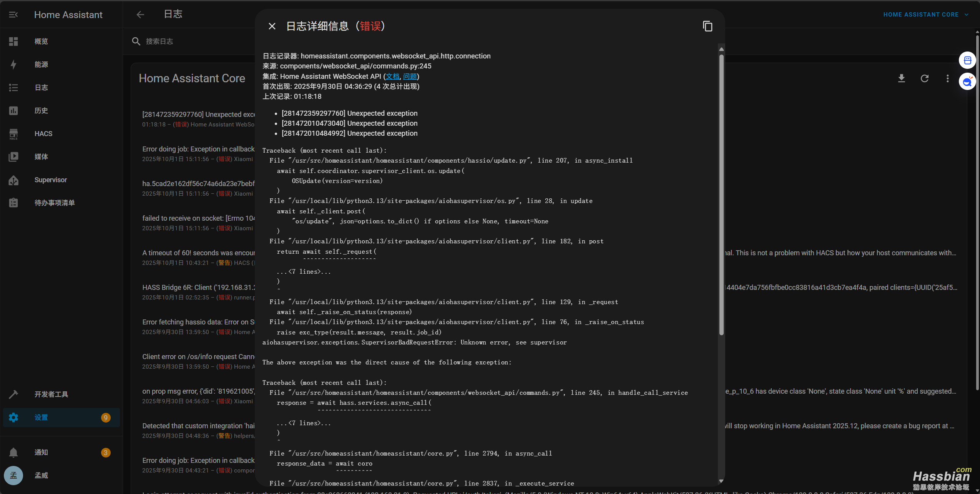Close the log details dialog

272,26
